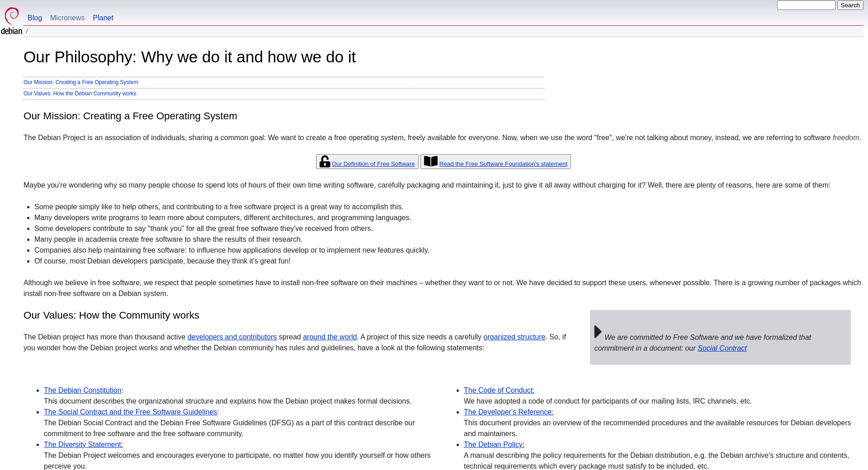Click the black arrow icon in gray box
This screenshot has width=868, height=470.
[x=598, y=332]
